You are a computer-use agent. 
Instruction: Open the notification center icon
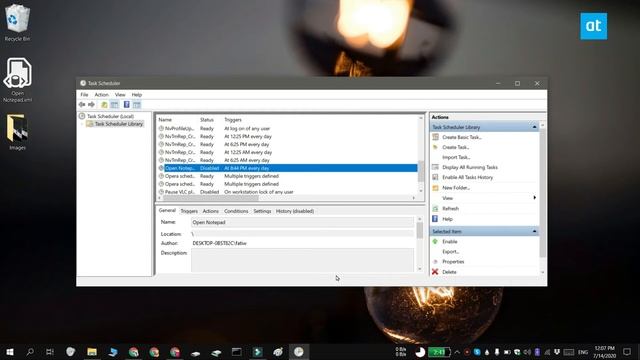pos(627,351)
